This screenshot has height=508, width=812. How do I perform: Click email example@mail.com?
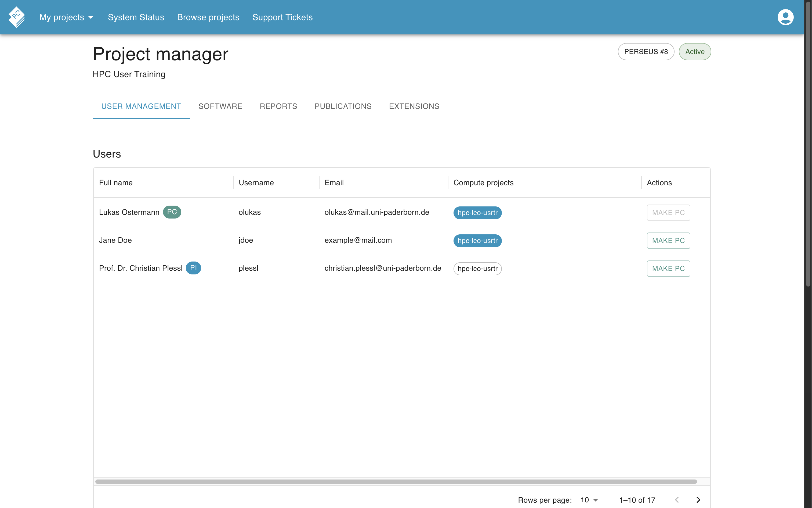click(358, 240)
